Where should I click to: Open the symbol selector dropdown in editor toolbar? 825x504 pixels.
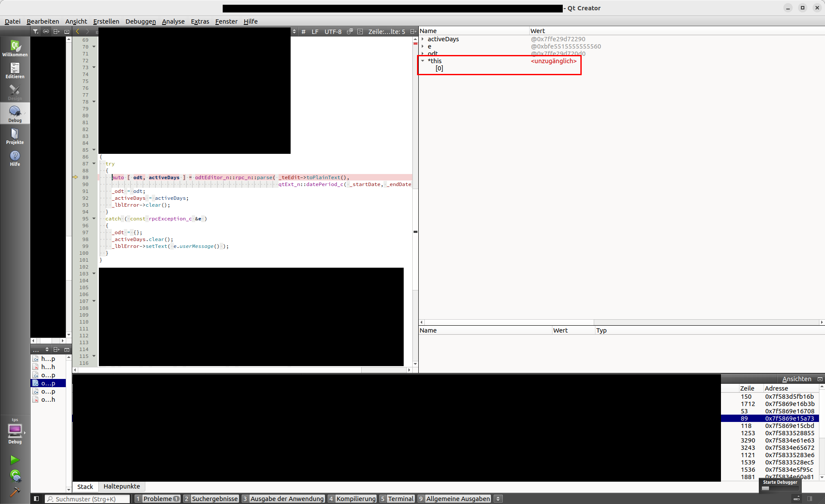tap(294, 32)
